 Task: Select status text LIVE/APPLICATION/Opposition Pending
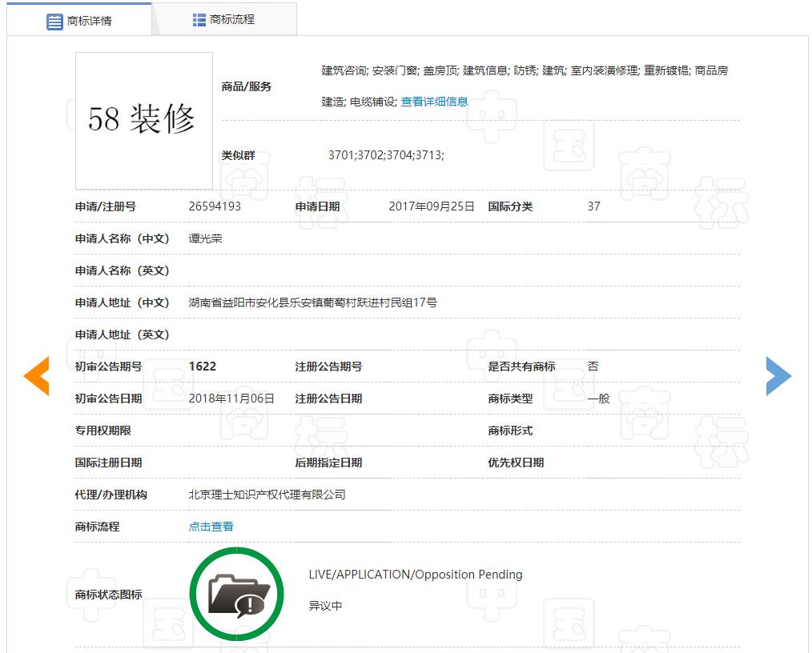click(x=416, y=575)
